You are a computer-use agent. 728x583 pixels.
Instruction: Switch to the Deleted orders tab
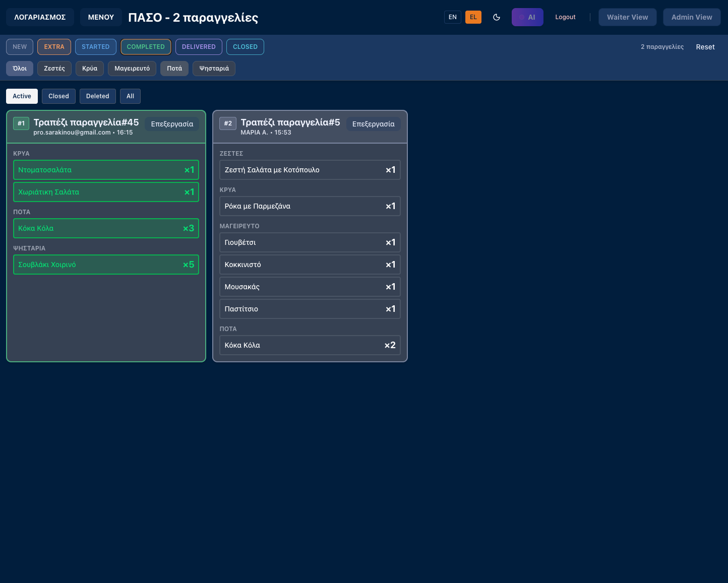(x=98, y=96)
